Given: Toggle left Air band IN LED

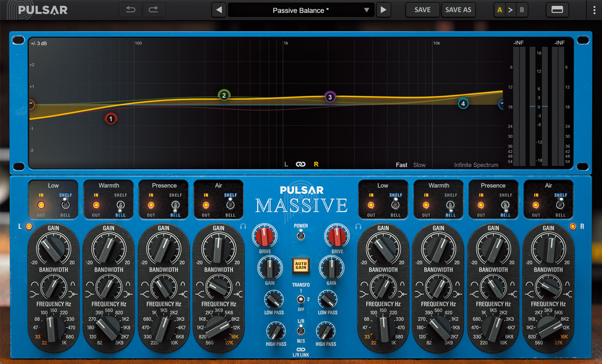Looking at the screenshot, I should tap(206, 205).
